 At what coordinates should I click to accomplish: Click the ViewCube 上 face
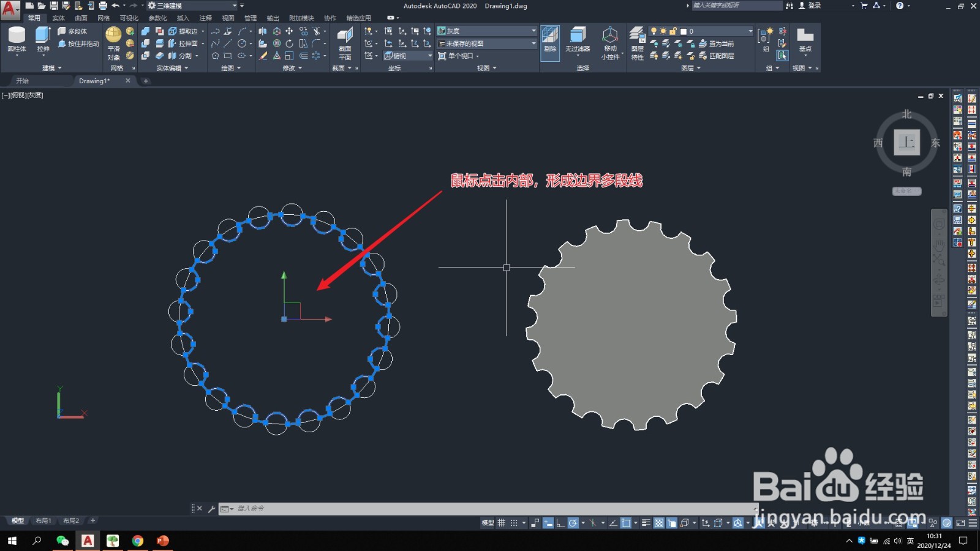point(908,142)
